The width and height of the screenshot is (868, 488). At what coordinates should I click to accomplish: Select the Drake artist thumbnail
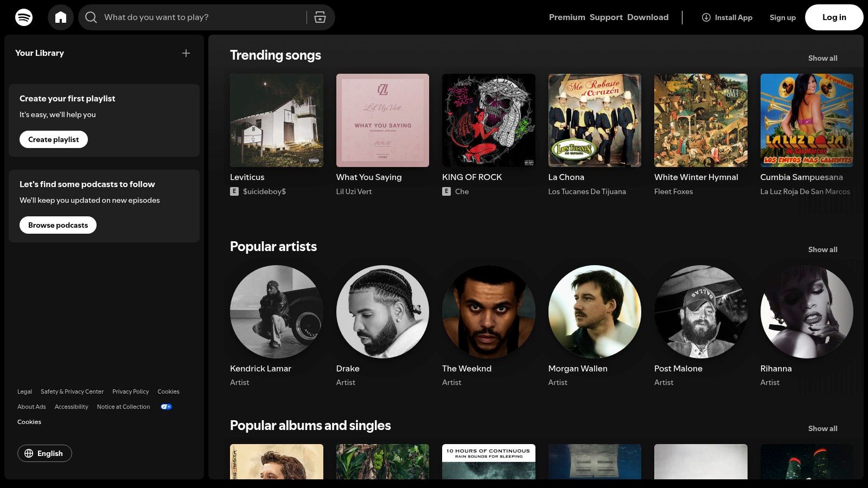(x=382, y=312)
